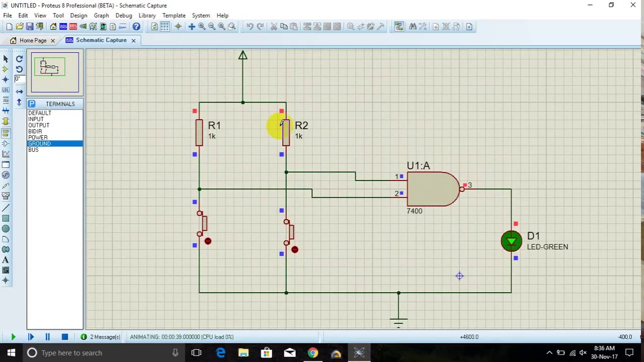This screenshot has height=362, width=644.
Task: Open File Explorer from taskbar
Action: pos(244,353)
